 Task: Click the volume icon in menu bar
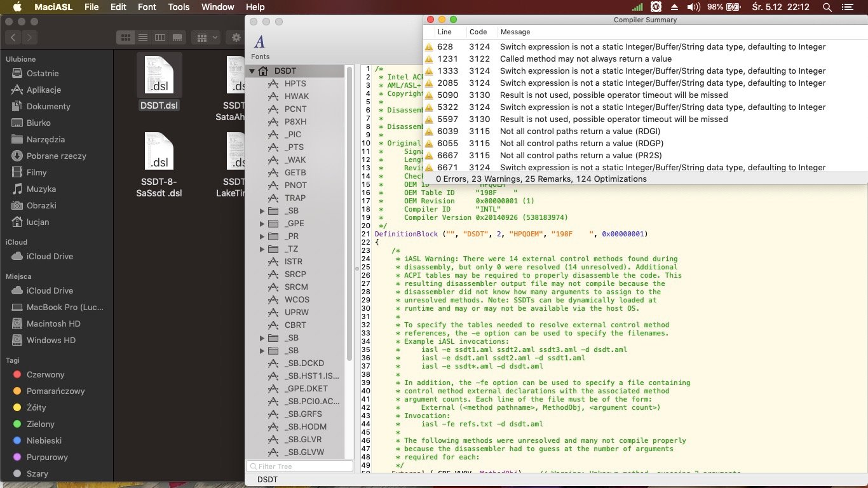(693, 7)
